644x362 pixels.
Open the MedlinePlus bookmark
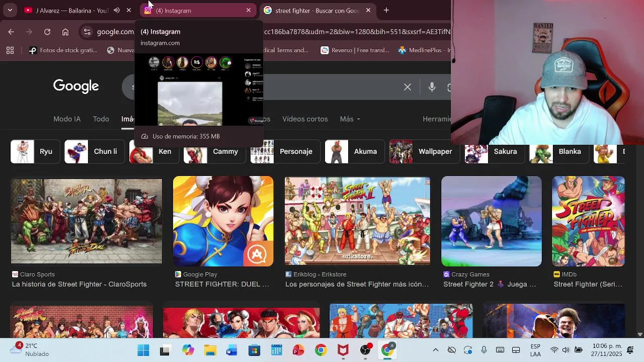tap(424, 50)
